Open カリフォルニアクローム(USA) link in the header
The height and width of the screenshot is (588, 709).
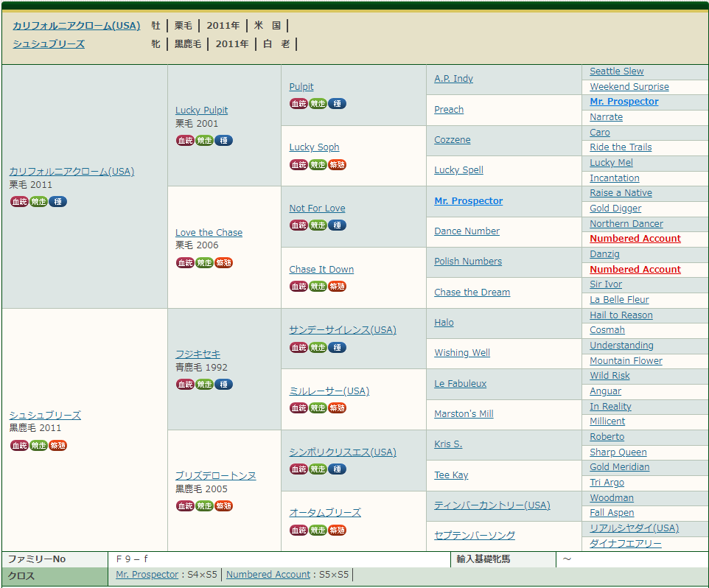point(77,26)
